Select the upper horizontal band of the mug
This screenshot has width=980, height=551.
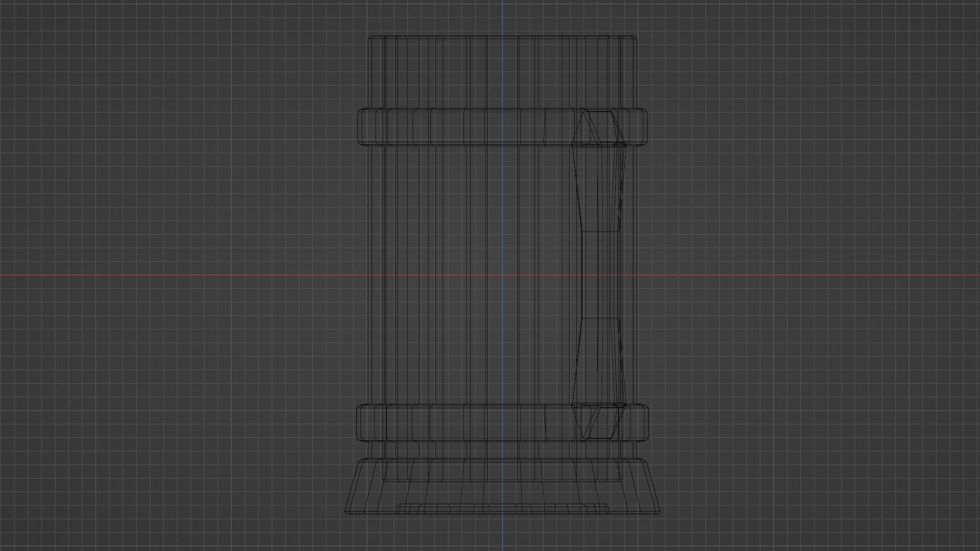click(x=459, y=127)
